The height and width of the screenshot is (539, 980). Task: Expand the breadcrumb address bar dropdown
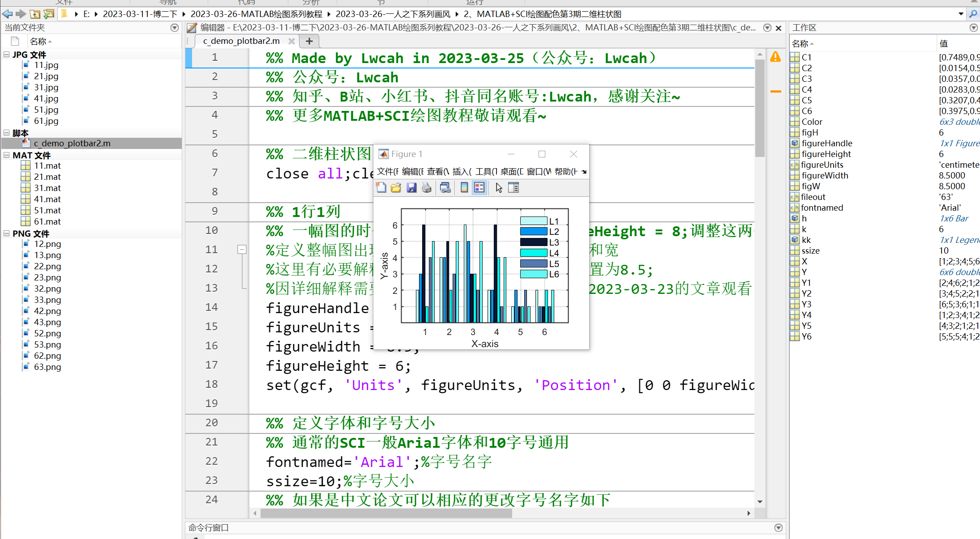click(961, 14)
